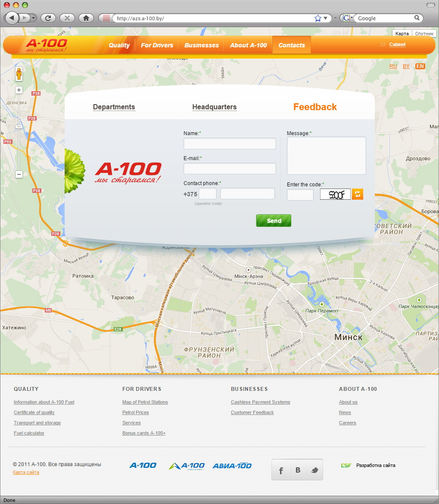Open Information about A-100 Fuel link
Screen dimensions: 439x504
pyautogui.click(x=44, y=402)
